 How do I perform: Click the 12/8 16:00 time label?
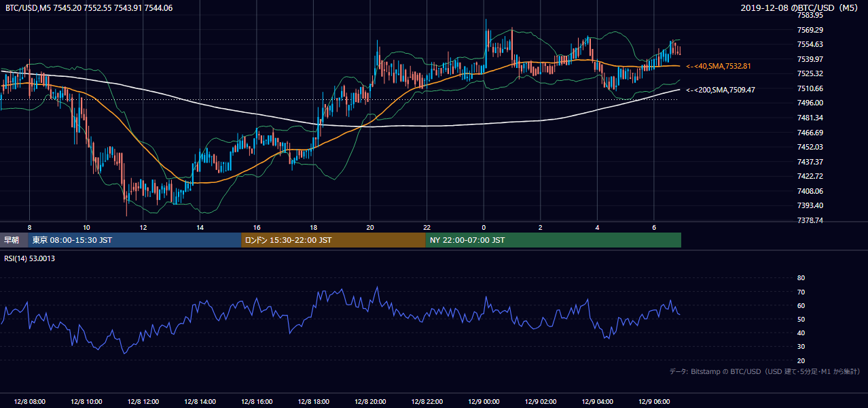(256, 401)
